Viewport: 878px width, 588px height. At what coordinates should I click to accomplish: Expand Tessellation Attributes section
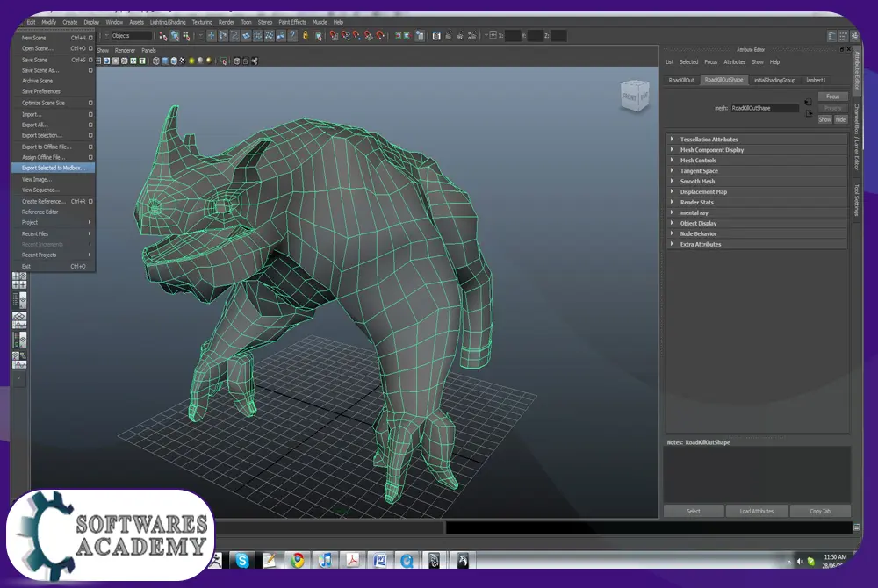(x=757, y=140)
